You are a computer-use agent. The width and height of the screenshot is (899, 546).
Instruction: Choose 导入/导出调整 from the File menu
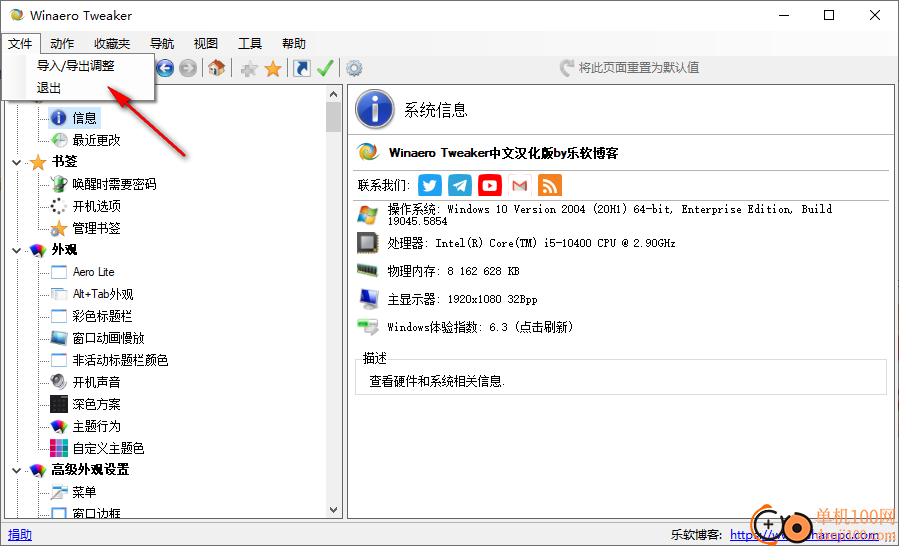click(78, 66)
